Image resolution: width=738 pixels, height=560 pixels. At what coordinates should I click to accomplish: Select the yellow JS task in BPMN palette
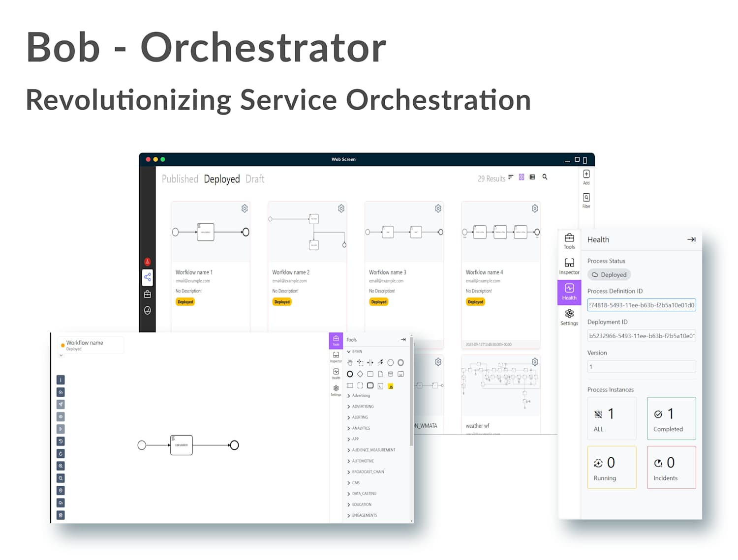coord(391,386)
